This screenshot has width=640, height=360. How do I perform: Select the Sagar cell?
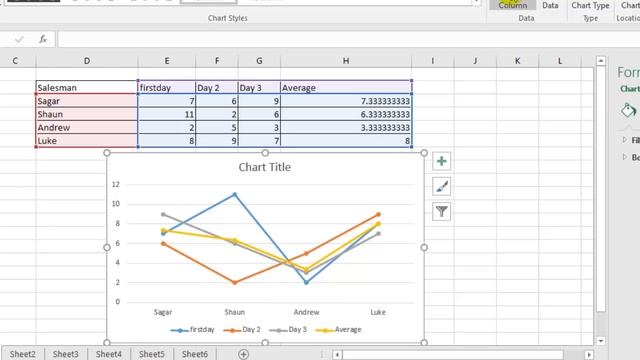tap(87, 101)
